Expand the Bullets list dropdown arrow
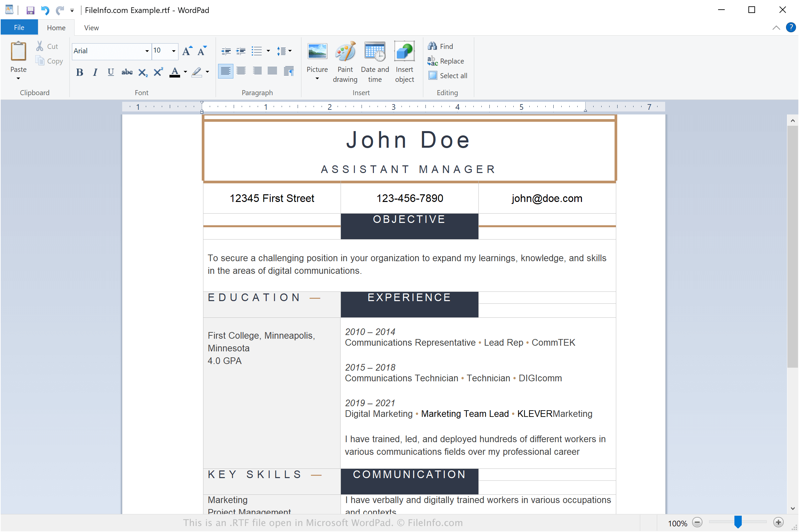Screen dimensions: 799x532 point(269,51)
